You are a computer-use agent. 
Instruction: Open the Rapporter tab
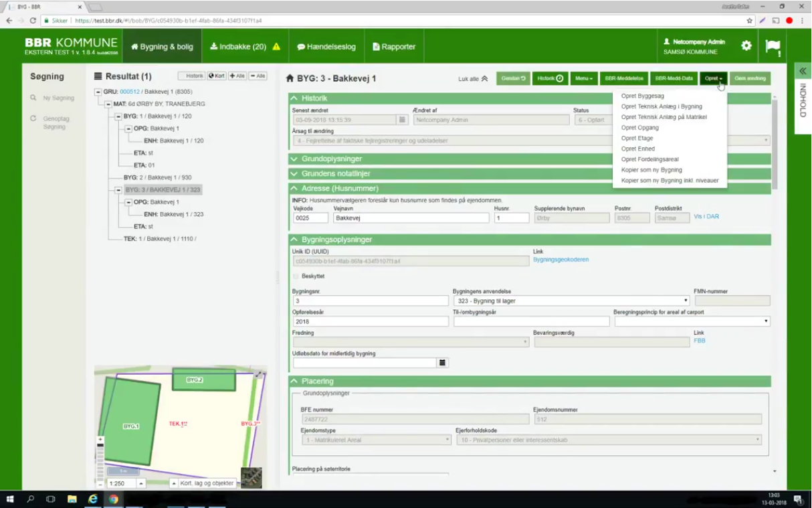394,47
